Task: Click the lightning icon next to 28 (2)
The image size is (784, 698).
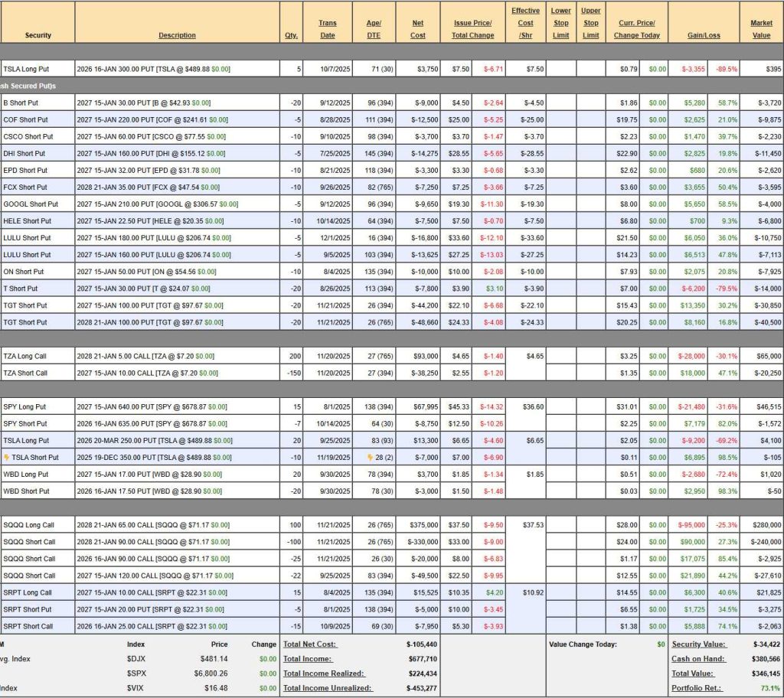Action: 369,457
